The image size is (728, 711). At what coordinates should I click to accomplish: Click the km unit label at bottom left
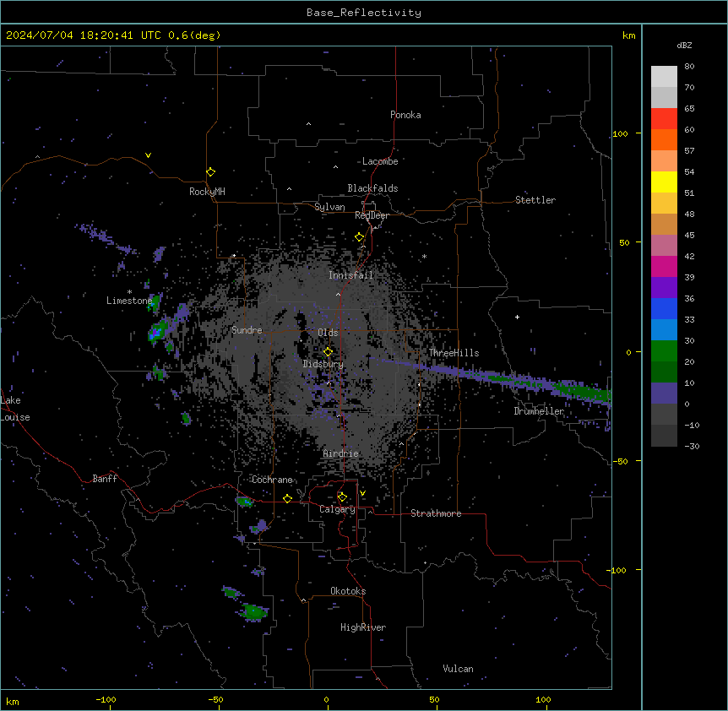tap(13, 701)
